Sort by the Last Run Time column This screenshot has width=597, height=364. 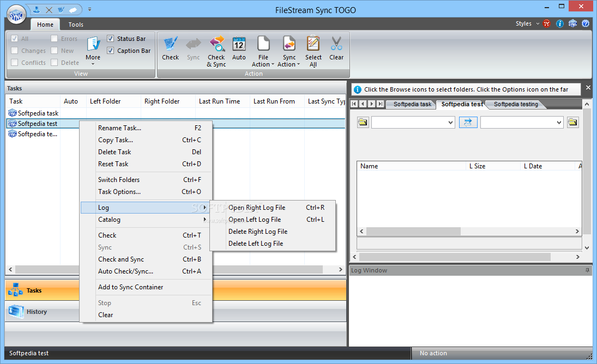[x=223, y=101]
